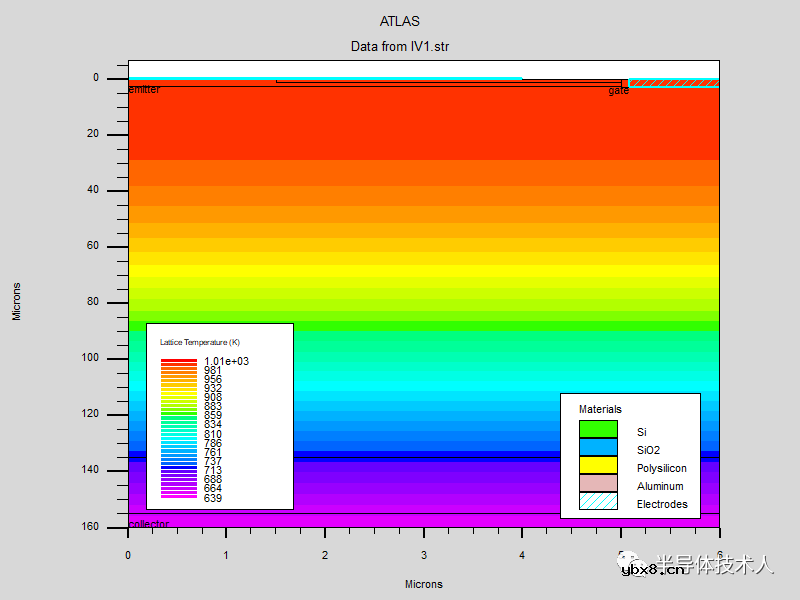Click the horizontal Microns axis label

coord(423,584)
